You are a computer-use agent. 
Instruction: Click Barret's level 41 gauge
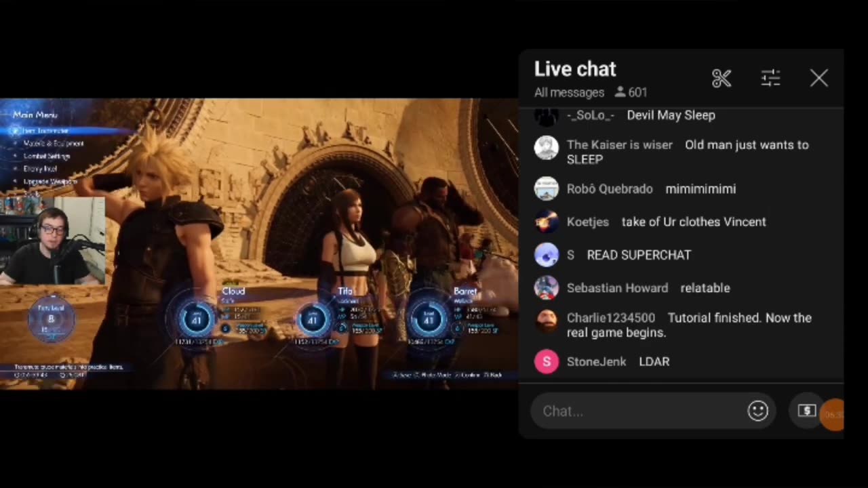coord(429,319)
